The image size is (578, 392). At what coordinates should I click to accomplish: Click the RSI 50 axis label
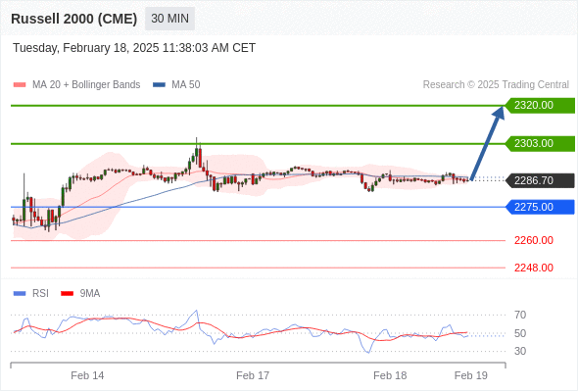pos(520,333)
